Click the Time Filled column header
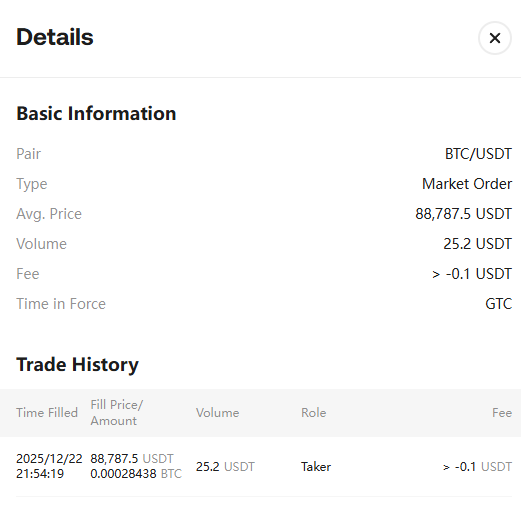The width and height of the screenshot is (521, 505). coord(47,413)
